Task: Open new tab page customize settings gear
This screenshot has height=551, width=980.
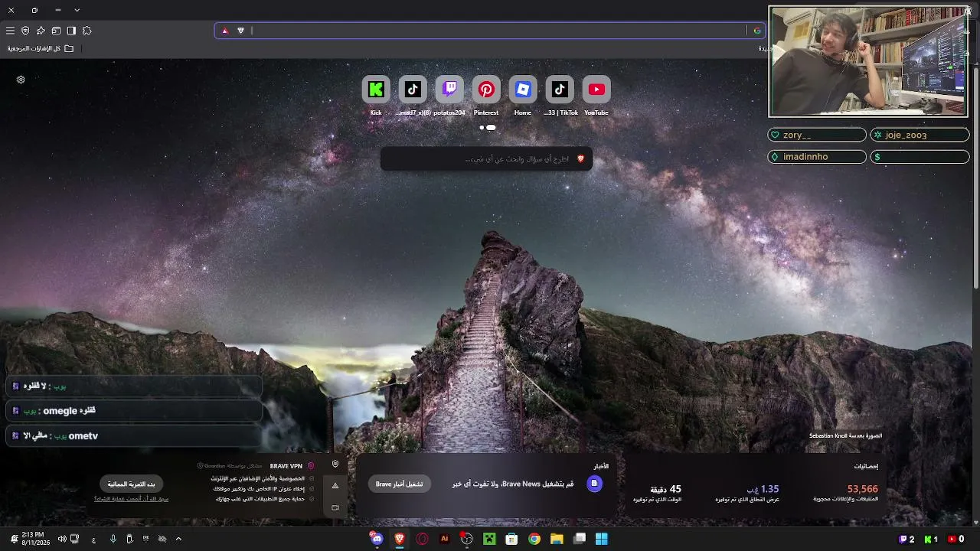Action: 21,80
